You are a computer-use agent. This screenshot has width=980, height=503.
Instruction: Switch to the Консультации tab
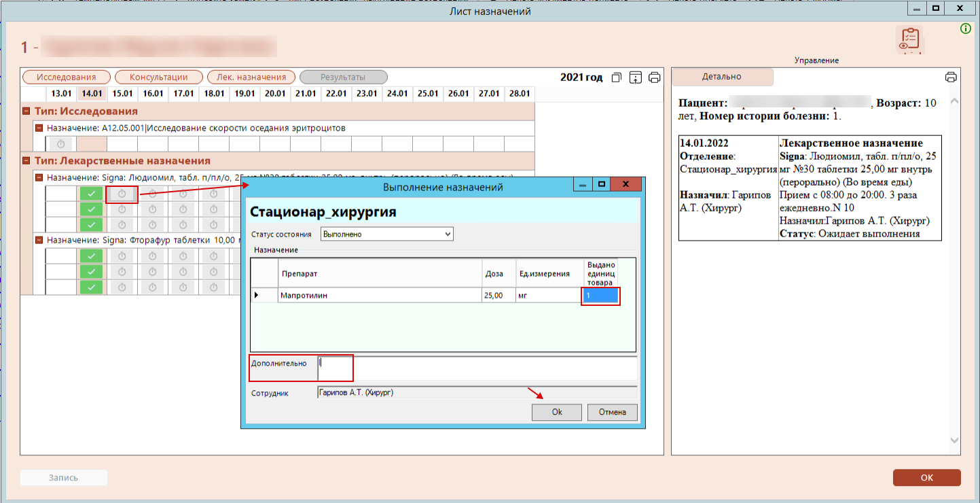pos(159,77)
